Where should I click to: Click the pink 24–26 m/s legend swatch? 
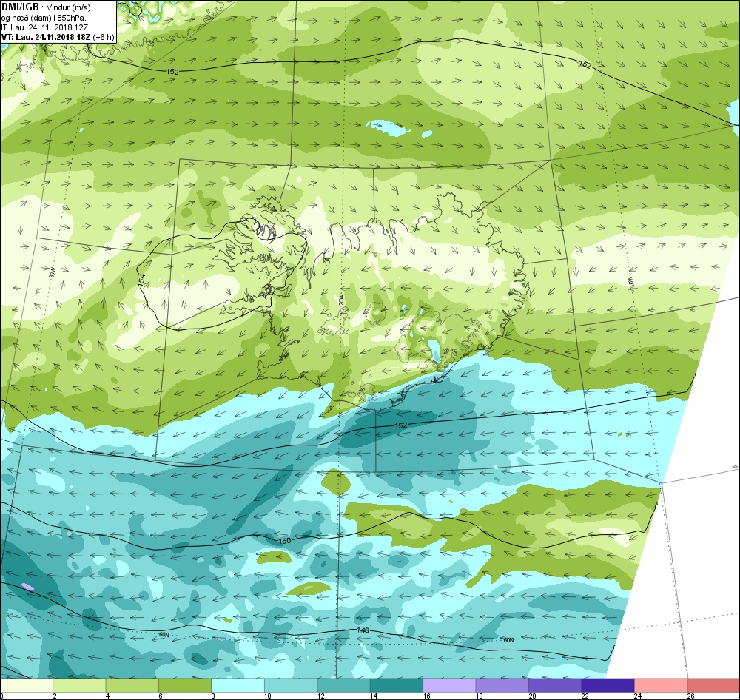pos(661,685)
